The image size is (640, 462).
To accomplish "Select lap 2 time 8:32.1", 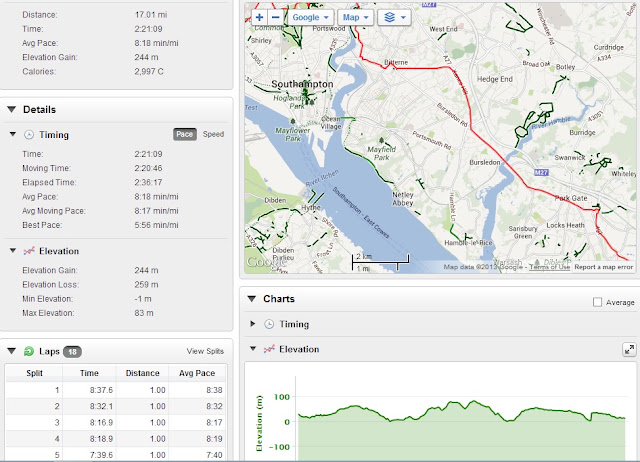I will (101, 406).
